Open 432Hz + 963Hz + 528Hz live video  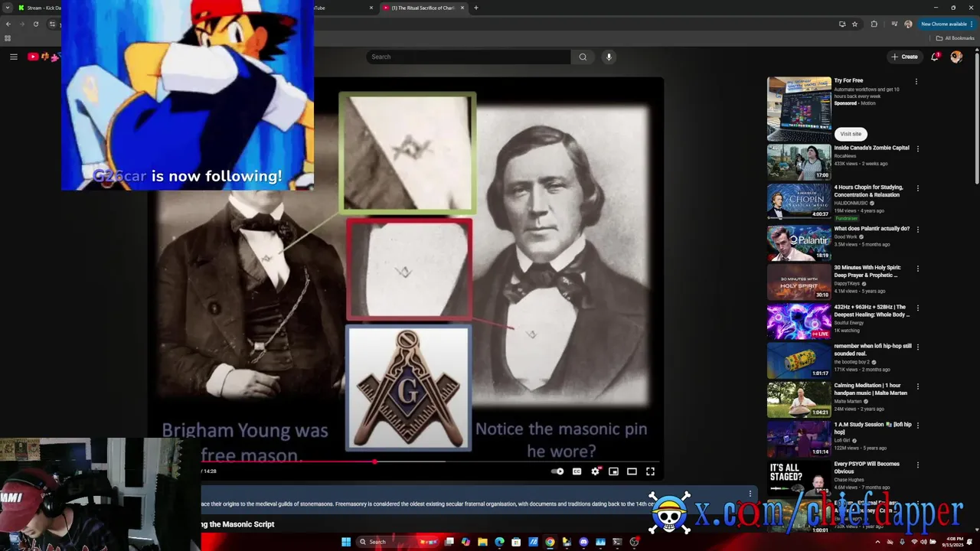pos(799,321)
